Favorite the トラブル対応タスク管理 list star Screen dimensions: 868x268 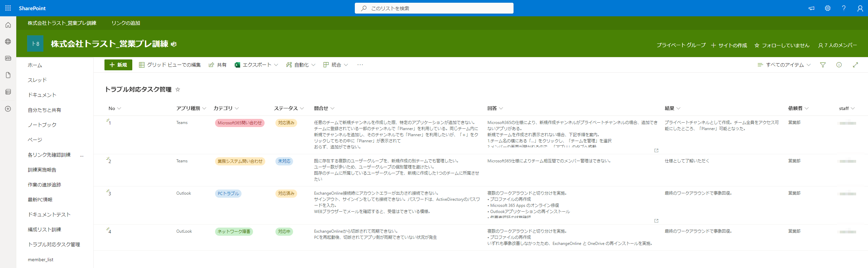[178, 90]
